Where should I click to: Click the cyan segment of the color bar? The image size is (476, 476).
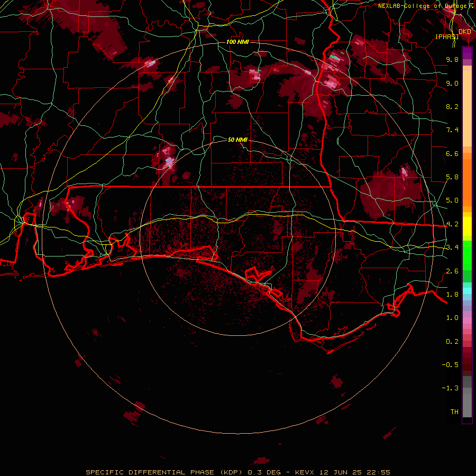click(x=467, y=290)
